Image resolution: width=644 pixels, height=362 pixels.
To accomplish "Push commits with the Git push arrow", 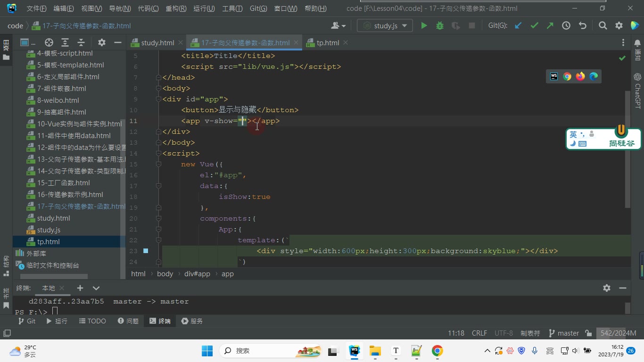I will pyautogui.click(x=550, y=26).
